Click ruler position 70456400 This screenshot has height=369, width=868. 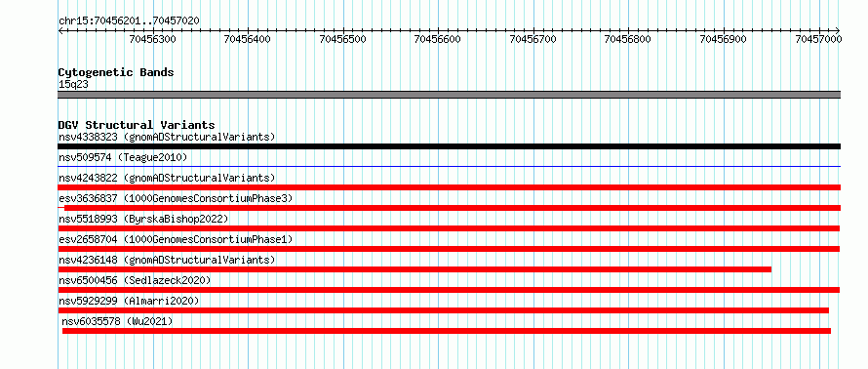(x=248, y=39)
